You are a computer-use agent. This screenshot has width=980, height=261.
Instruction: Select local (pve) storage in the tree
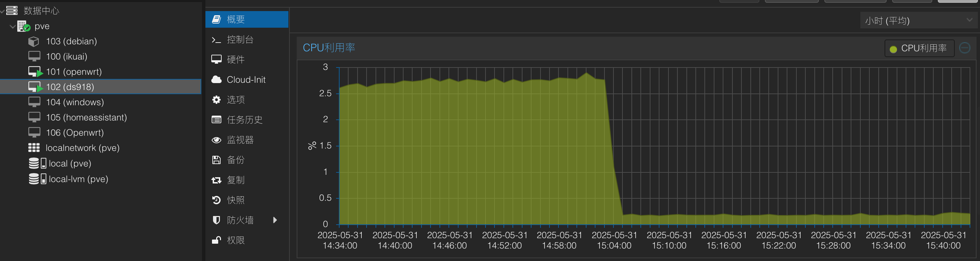tap(70, 163)
